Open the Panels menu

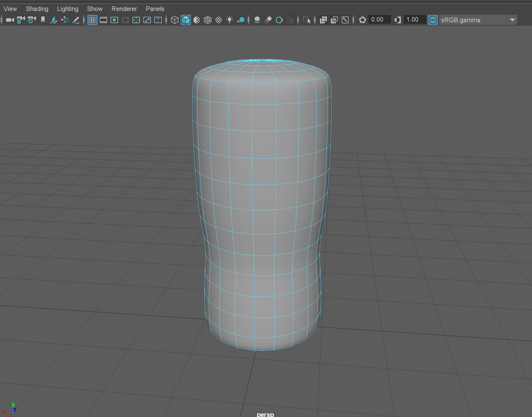pos(155,8)
